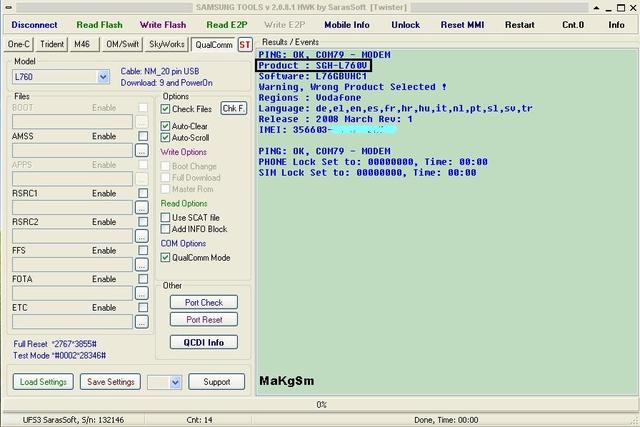Screen dimensions: 640x427
Task: Click the 'SIM Lock Set to' log line
Action: [367, 173]
